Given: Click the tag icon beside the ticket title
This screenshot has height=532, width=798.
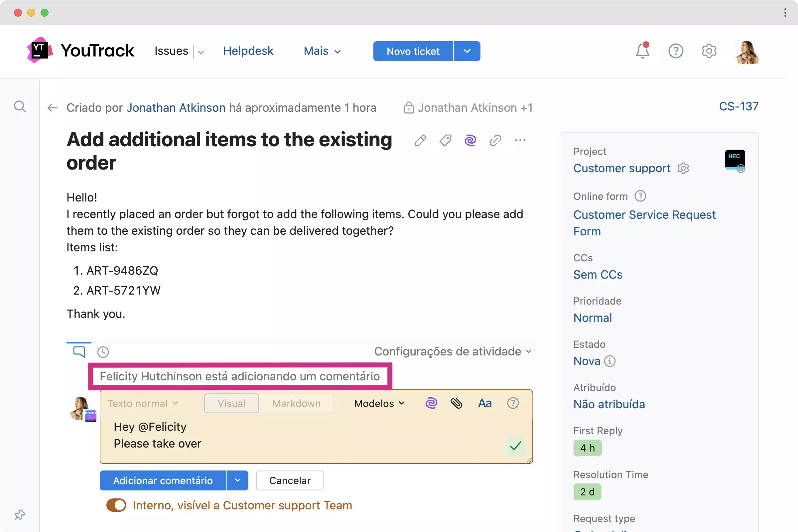Looking at the screenshot, I should 445,140.
